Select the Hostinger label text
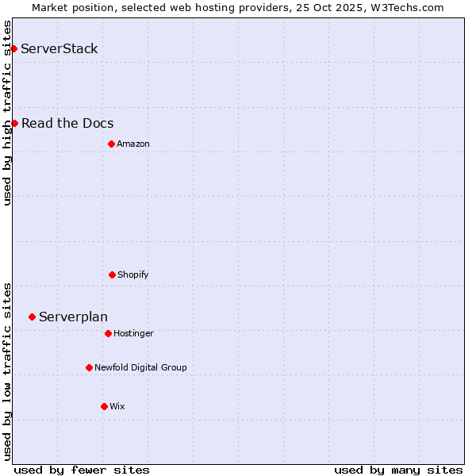The image size is (476, 476). (133, 333)
